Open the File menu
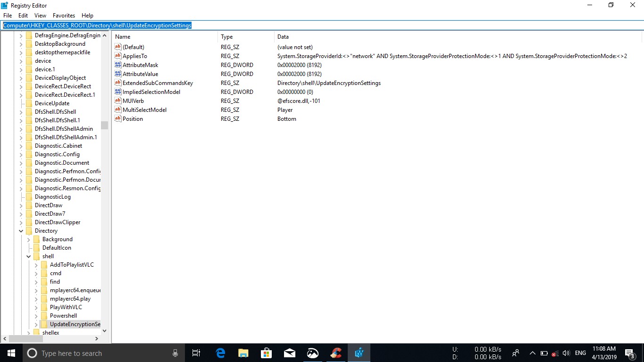Screen dimensions: 644x362 tap(7, 16)
